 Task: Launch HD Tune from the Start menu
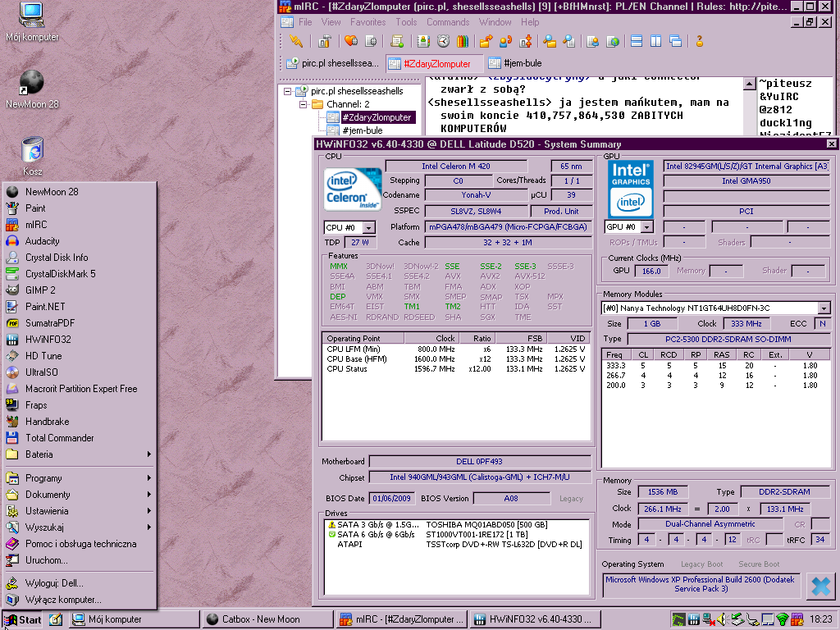tap(80, 356)
